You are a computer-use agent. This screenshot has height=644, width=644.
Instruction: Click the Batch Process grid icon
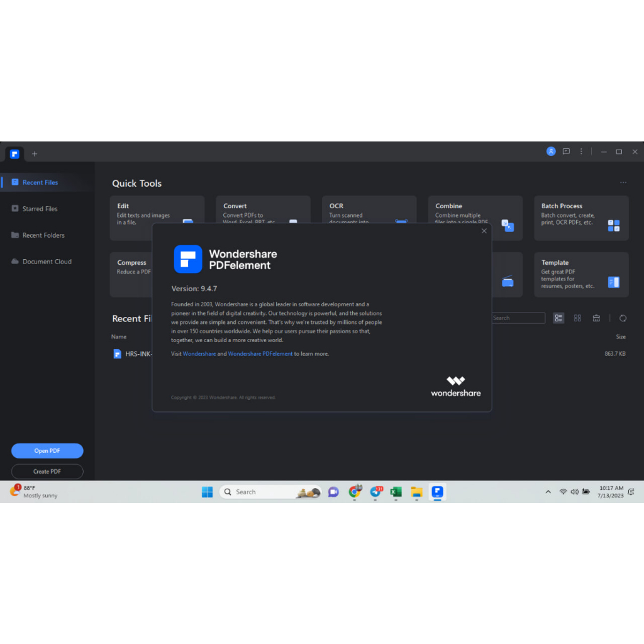click(614, 226)
